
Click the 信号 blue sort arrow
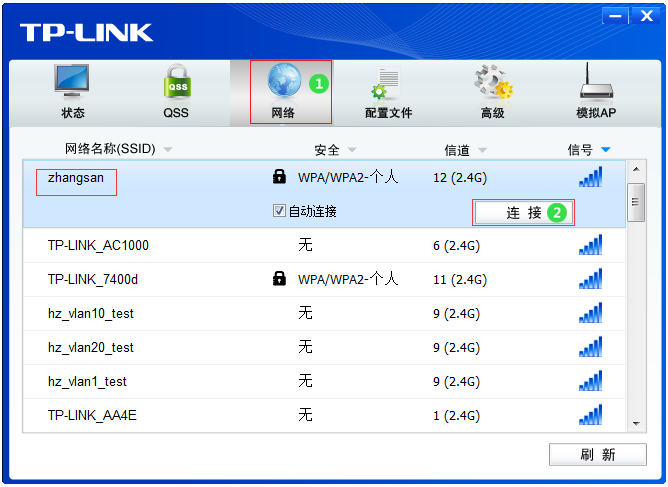tap(605, 150)
